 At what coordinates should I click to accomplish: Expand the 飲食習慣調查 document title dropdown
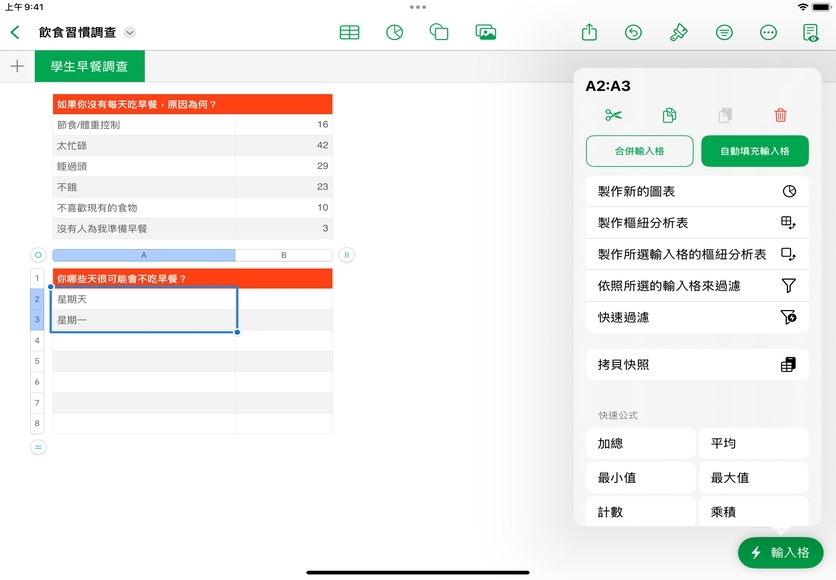tap(129, 33)
